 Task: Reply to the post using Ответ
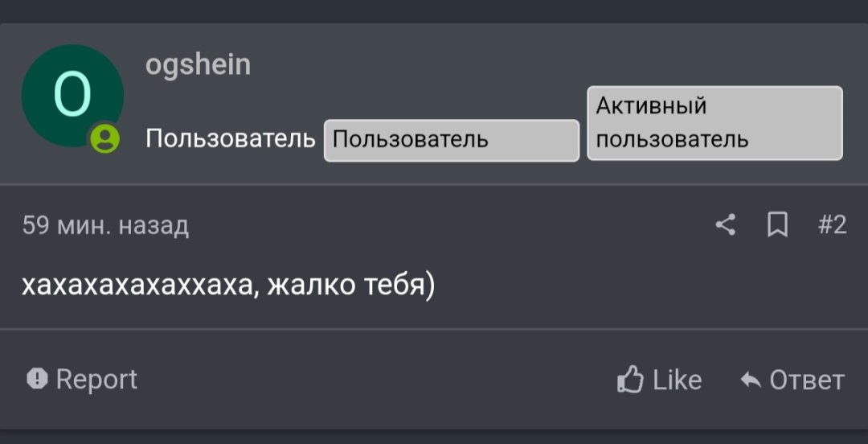[807, 380]
